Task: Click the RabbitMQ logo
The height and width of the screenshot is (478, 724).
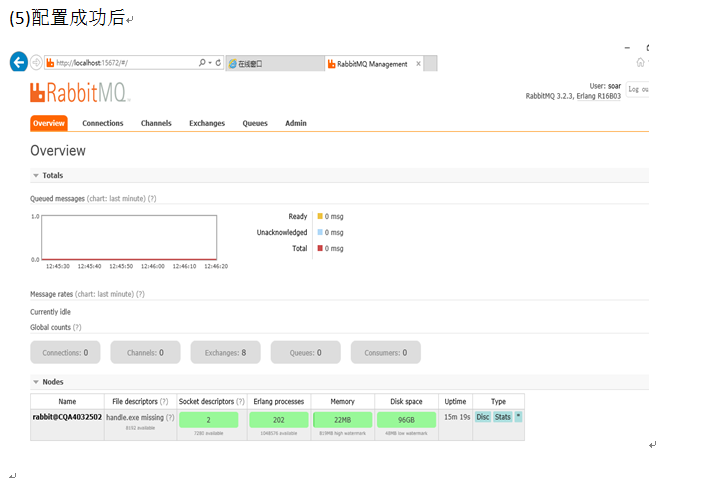Action: [80, 92]
